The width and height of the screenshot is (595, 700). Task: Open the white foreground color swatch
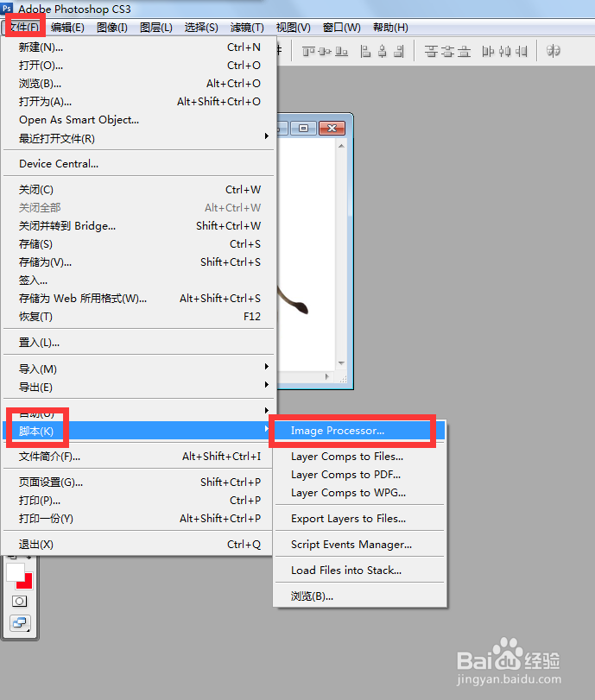(x=14, y=571)
